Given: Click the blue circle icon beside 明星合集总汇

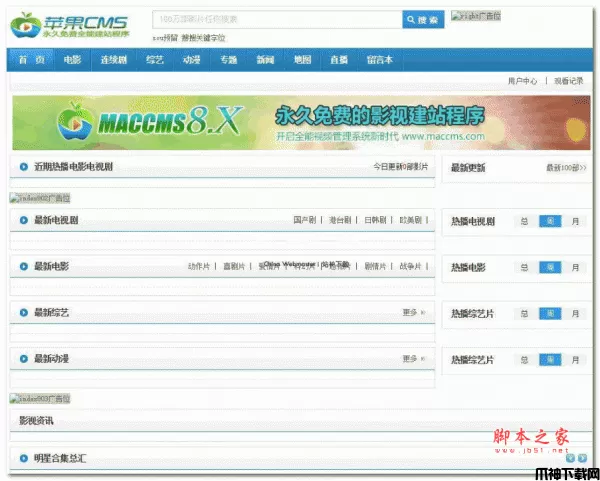Looking at the screenshot, I should (x=24, y=458).
